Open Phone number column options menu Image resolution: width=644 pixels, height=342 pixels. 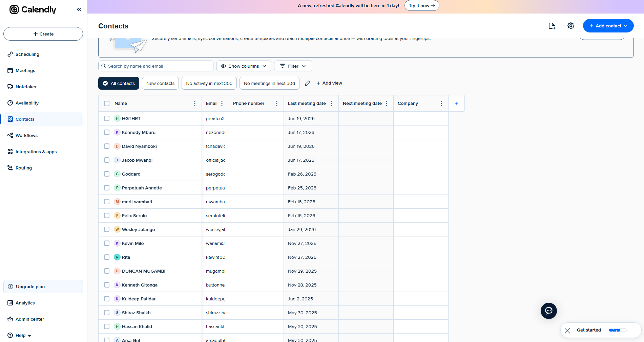point(277,104)
